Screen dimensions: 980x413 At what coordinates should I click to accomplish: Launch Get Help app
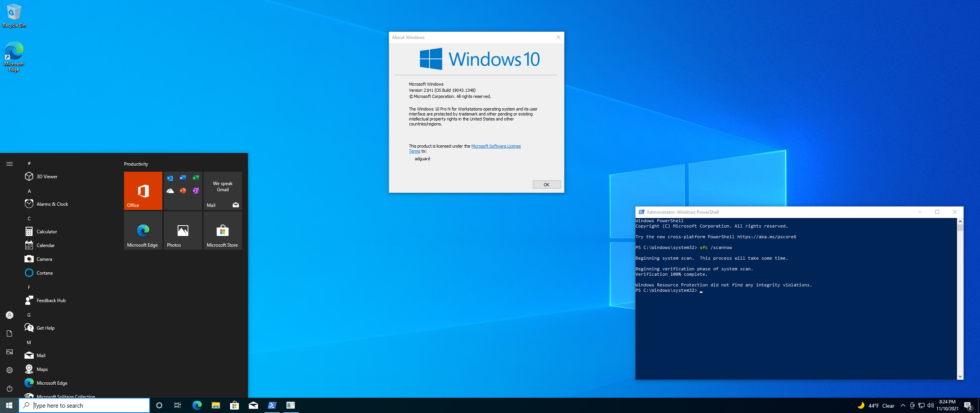69,328
